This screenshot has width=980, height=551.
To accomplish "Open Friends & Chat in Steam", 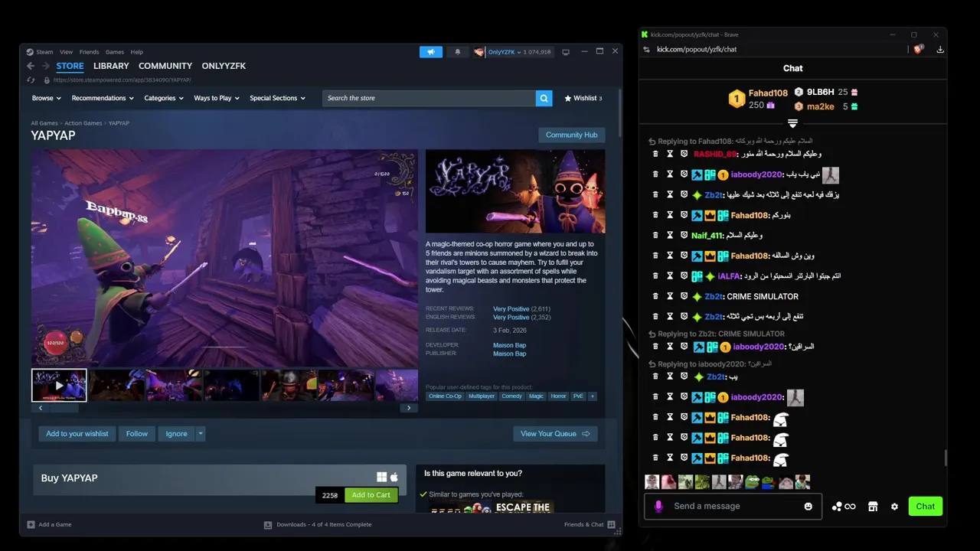I will (588, 524).
